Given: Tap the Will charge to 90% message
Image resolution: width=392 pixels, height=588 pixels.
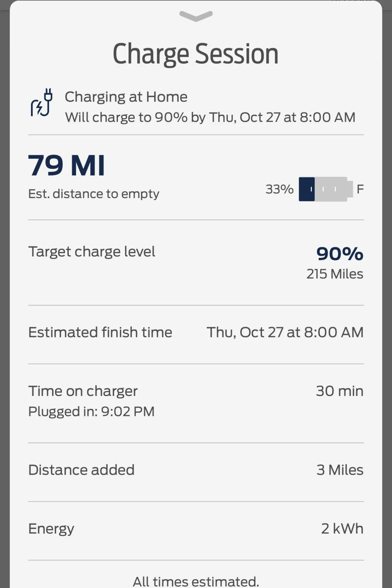Looking at the screenshot, I should [x=210, y=117].
